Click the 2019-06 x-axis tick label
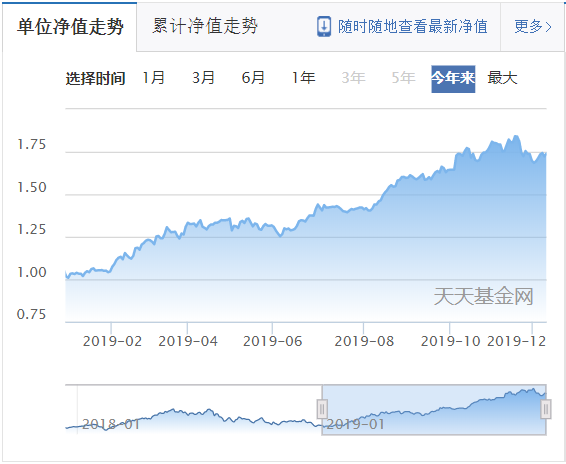Image resolution: width=566 pixels, height=464 pixels. 272,341
